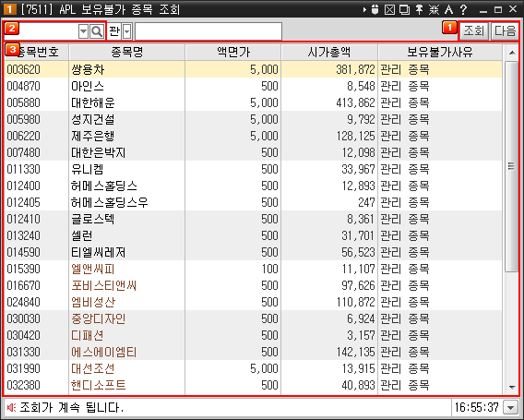Select the 핸디소프트 stock name

point(98,385)
